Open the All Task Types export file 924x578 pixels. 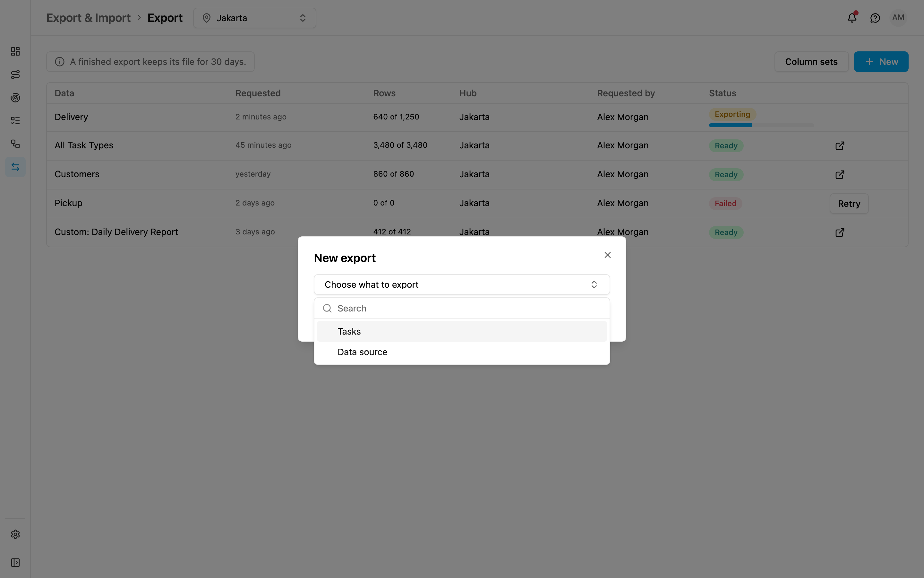click(x=840, y=146)
